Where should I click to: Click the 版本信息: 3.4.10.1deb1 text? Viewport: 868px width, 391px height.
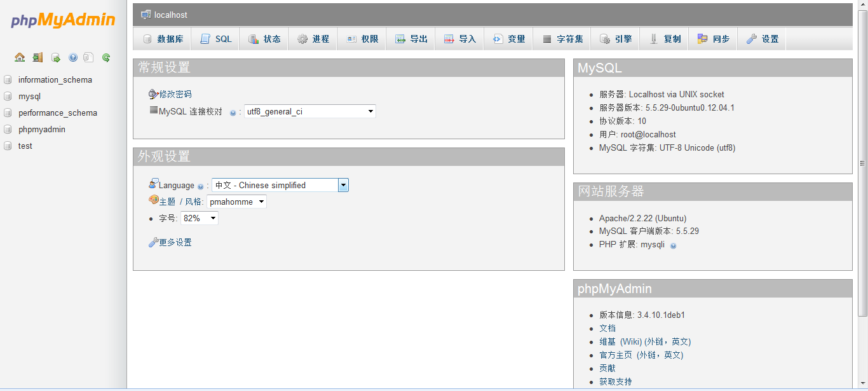pos(642,315)
